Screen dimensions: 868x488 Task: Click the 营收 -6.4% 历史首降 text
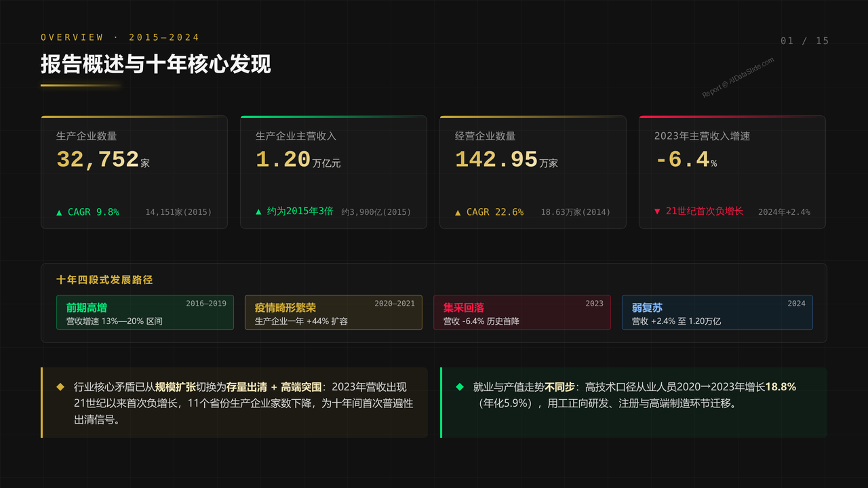(481, 321)
